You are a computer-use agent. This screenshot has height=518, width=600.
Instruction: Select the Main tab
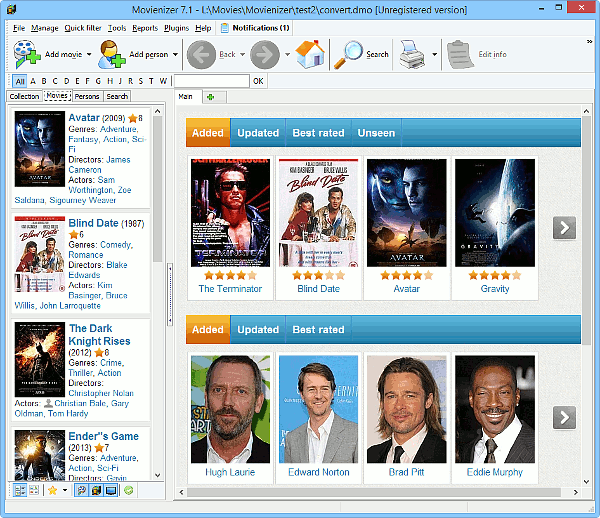186,96
